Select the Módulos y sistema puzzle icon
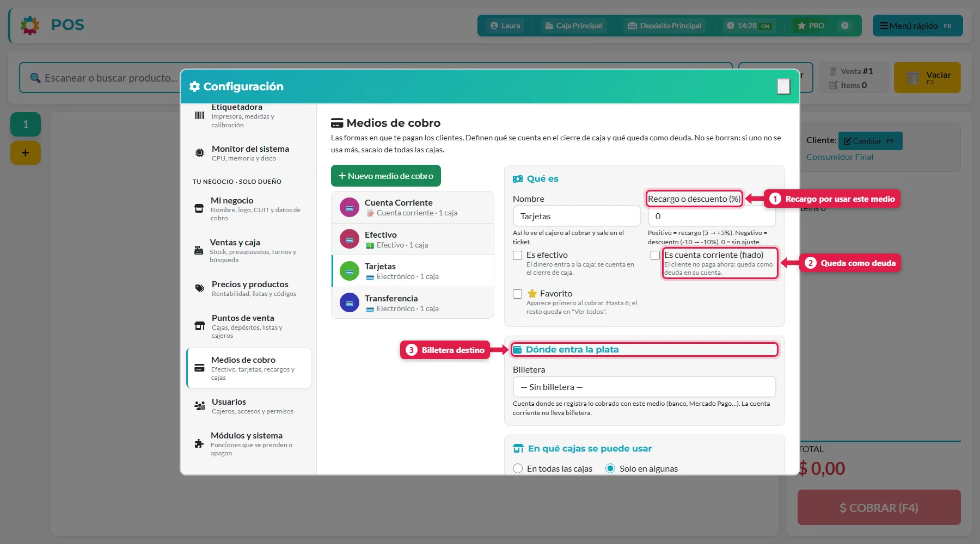Viewport: 980px width, 544px height. click(x=199, y=443)
